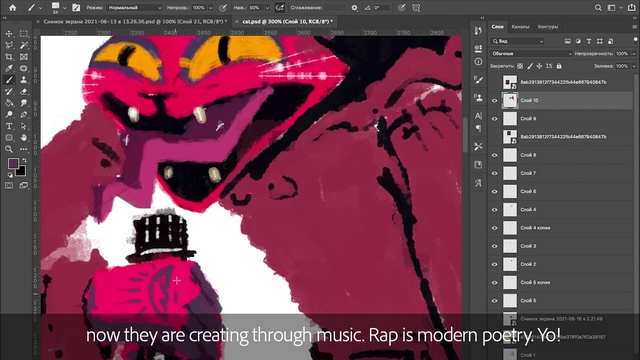The height and width of the screenshot is (360, 640).
Task: Select the Clone Stamp tool
Action: 24,80
